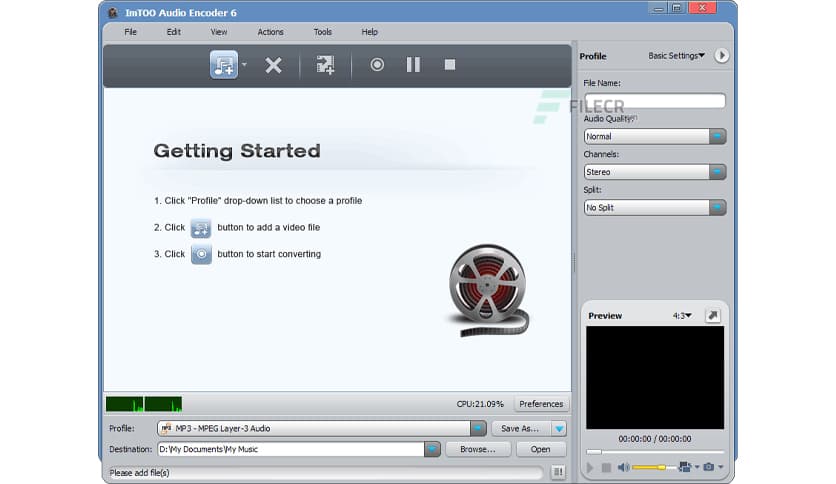Expand the Basic Settings dropdown
The image size is (836, 484).
676,55
